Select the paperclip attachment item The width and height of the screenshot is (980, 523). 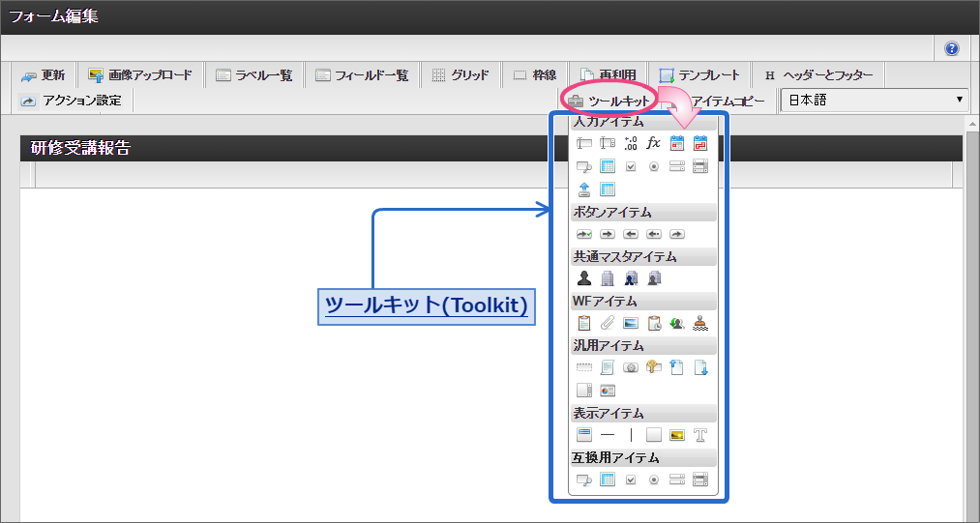click(x=607, y=323)
